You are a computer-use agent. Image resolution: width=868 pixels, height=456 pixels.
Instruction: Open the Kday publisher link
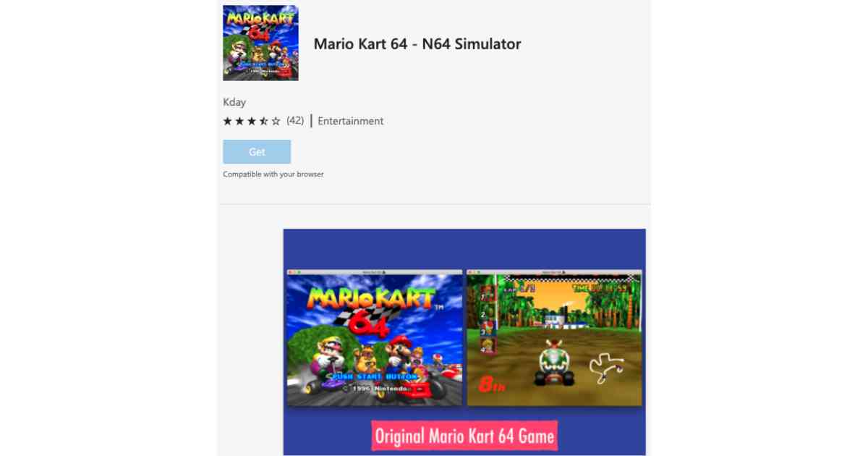pos(234,102)
